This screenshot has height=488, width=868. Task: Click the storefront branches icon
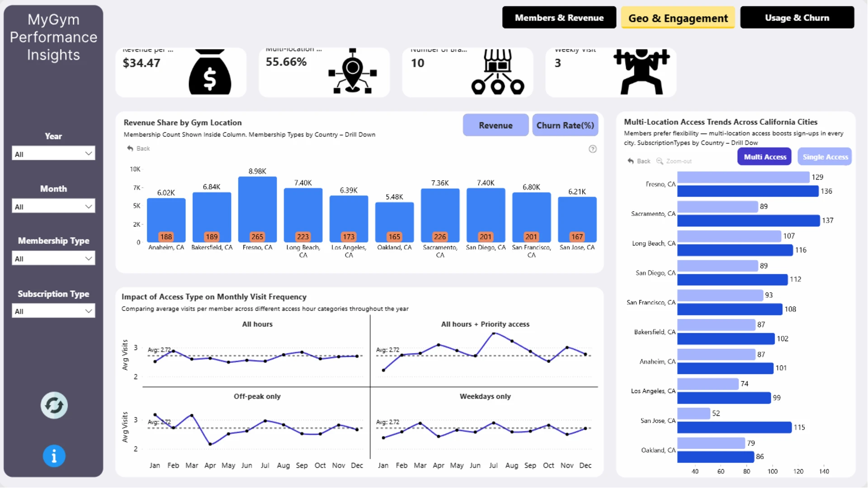click(497, 72)
